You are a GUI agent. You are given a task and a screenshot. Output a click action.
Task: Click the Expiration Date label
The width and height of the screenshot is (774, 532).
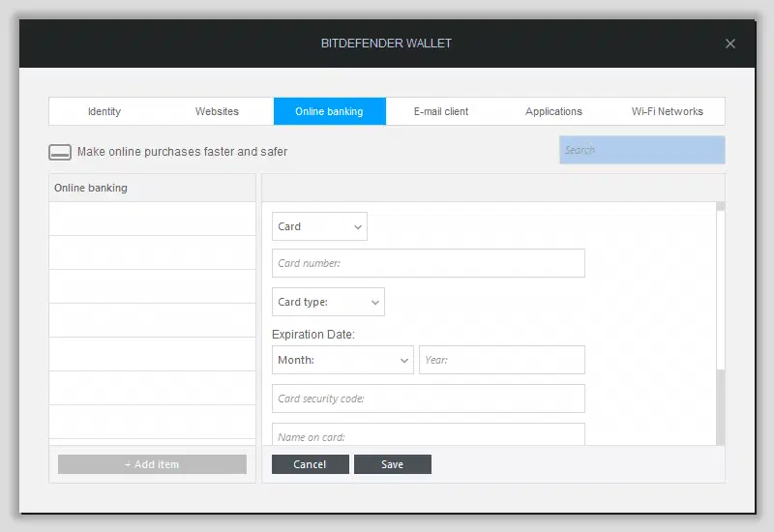[x=313, y=335]
